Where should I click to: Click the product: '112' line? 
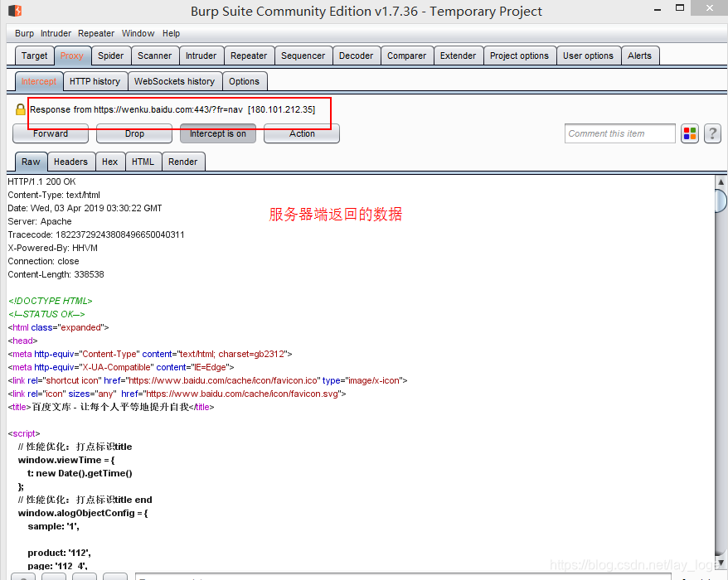point(59,553)
